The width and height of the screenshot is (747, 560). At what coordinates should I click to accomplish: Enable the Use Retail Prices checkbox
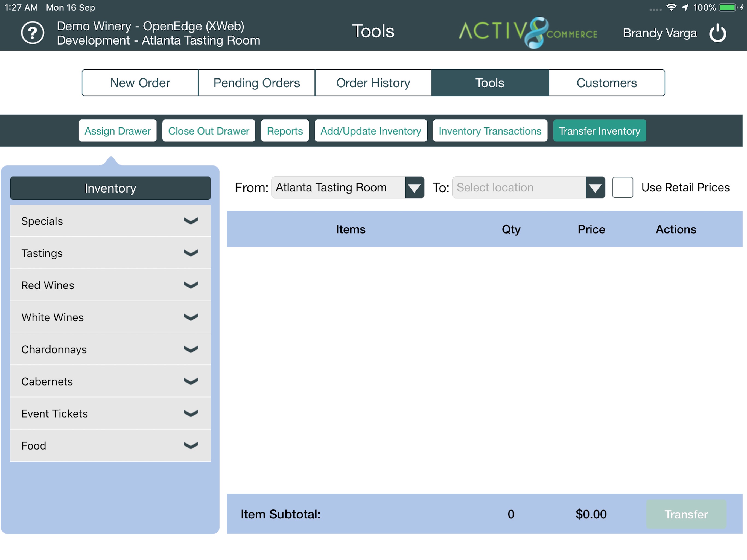[622, 188]
